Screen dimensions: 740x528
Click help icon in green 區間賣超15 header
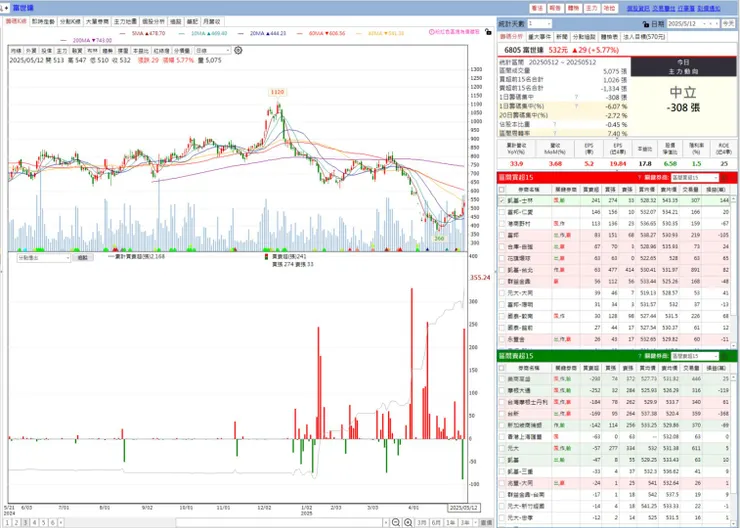click(x=639, y=356)
